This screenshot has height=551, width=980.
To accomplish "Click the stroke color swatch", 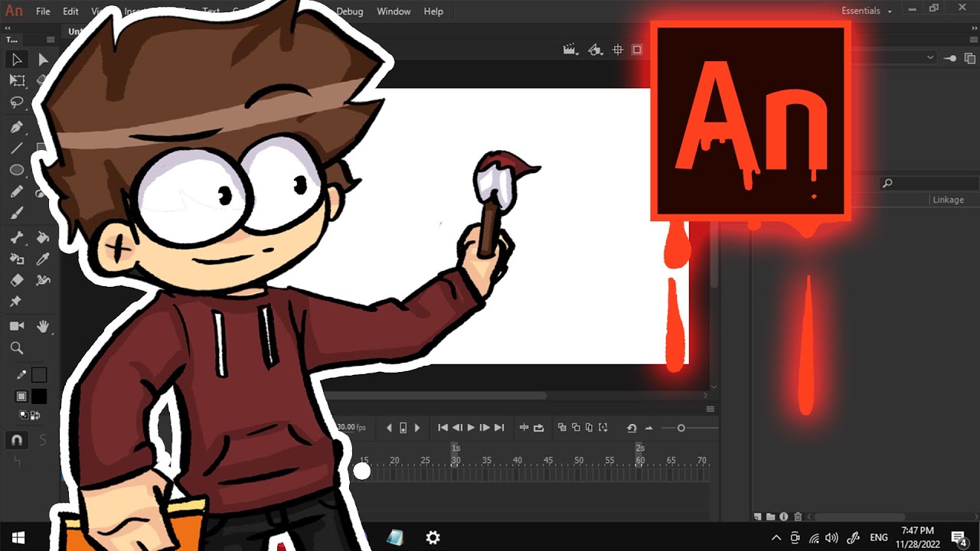I will pos(39,375).
